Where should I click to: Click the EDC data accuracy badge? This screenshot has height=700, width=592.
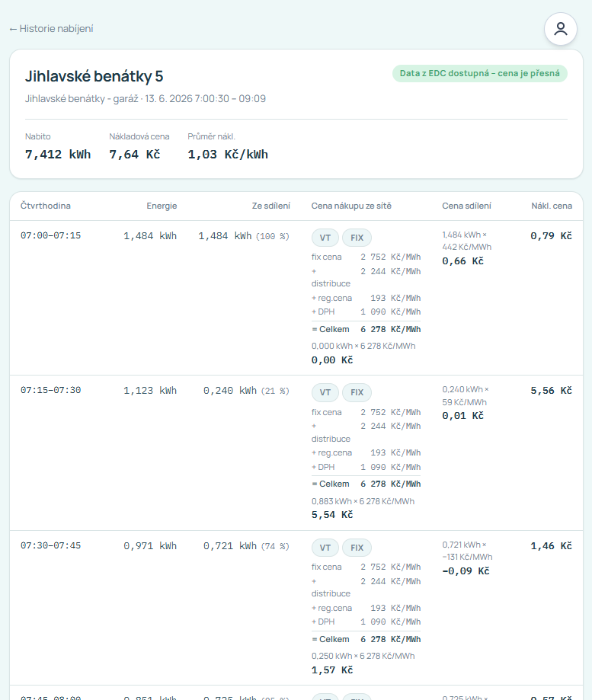(x=479, y=74)
